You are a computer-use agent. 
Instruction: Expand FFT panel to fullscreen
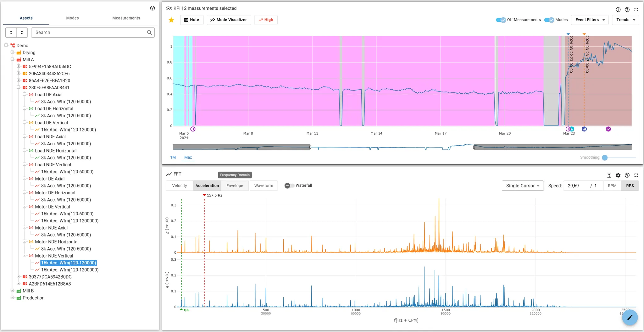(x=636, y=175)
